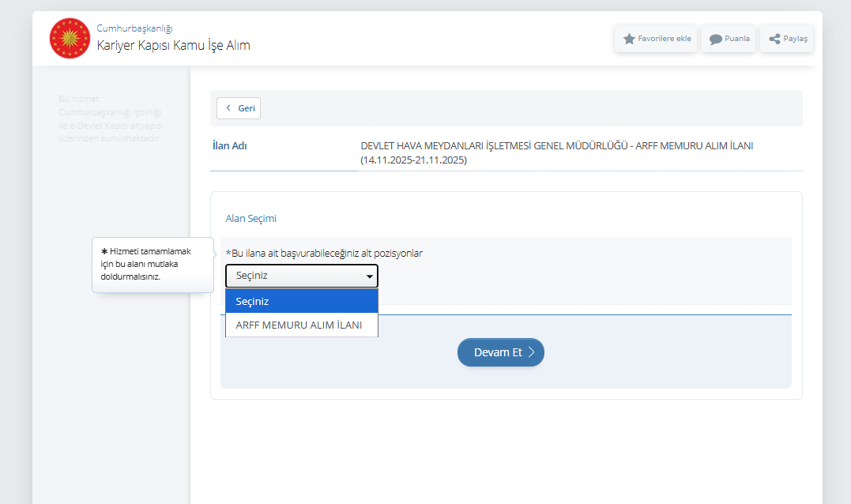Click the başvurabileceğiniz alt pozisyonlar field label
The width and height of the screenshot is (851, 504).
(326, 253)
